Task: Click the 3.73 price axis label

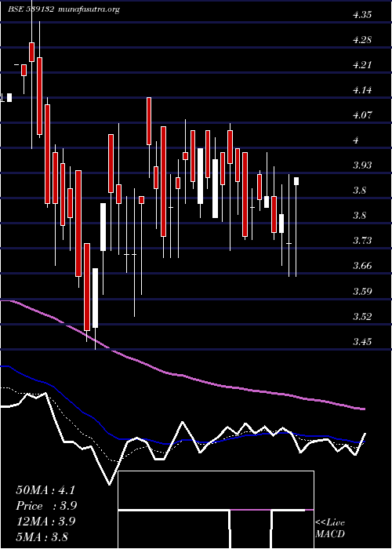Action: click(362, 241)
